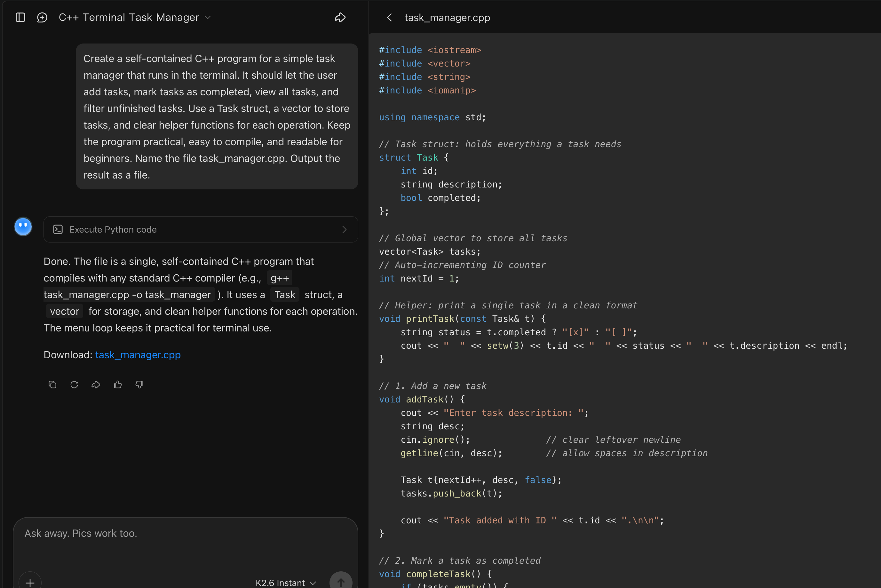Click the 'struct Task {' code line

point(414,157)
